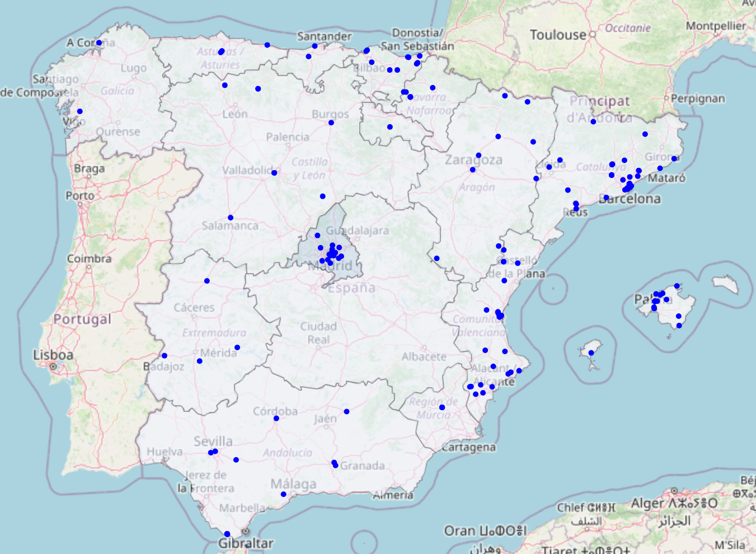Image resolution: width=756 pixels, height=554 pixels.
Task: Select the marker above the Santander label
Action: [314, 46]
